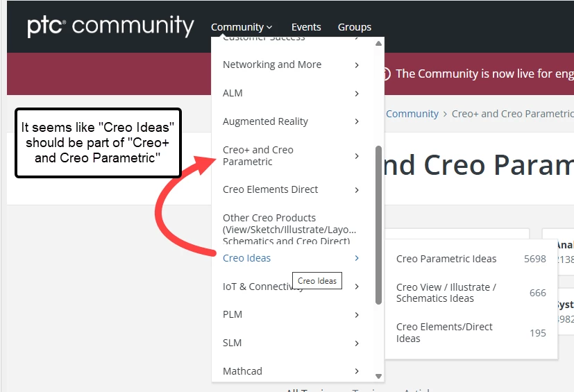Expand the PLM submenu chevron
The width and height of the screenshot is (574, 392).
click(x=357, y=315)
